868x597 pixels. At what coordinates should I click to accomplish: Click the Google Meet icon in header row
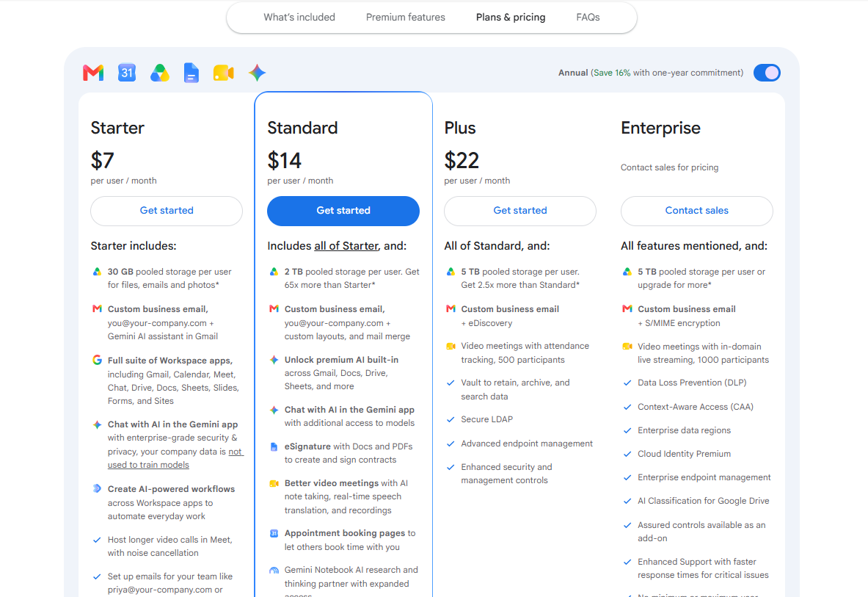point(223,73)
